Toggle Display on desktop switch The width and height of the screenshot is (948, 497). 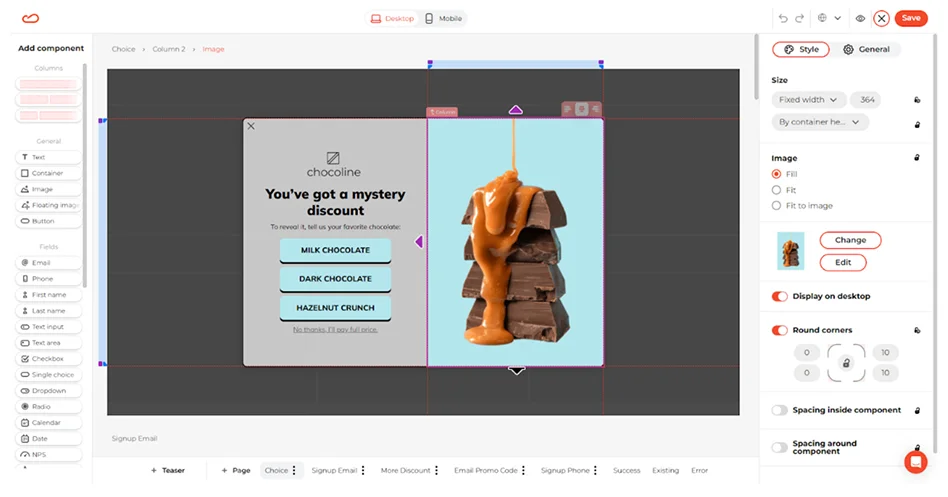coord(780,296)
